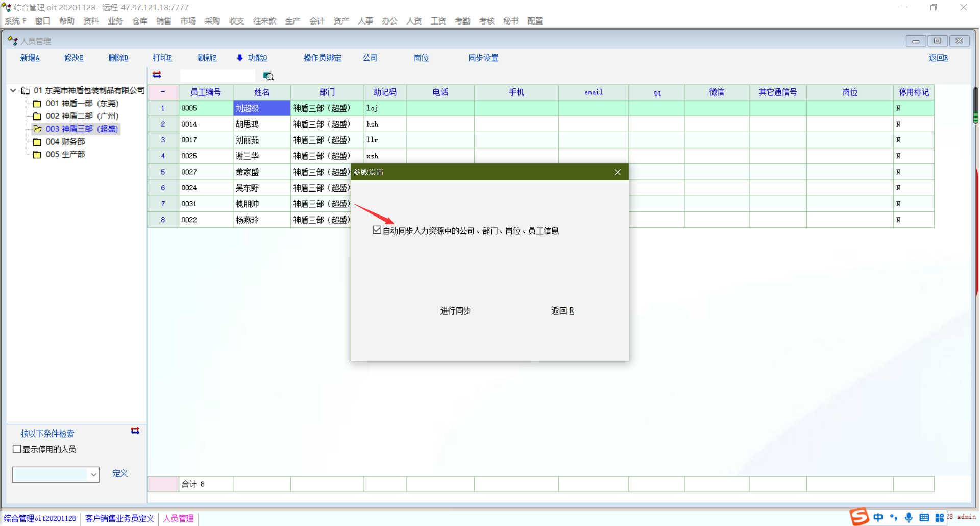Click the minus header cell in grid corner

(163, 92)
